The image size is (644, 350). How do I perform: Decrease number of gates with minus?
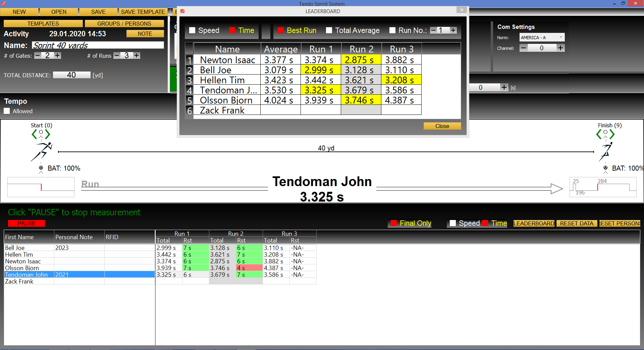click(x=38, y=55)
